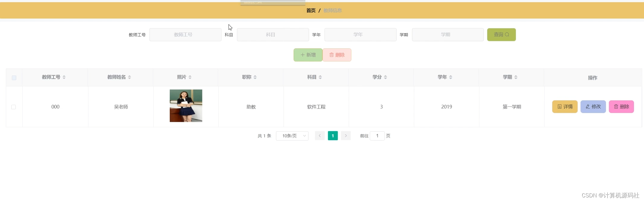Click the pink 删除 button in 吴老师's row
The image size is (644, 201).
(621, 107)
